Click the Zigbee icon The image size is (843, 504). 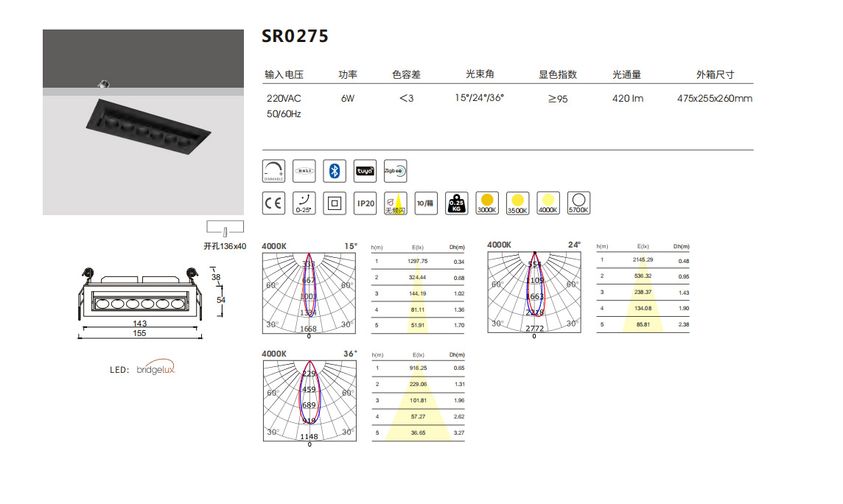(x=395, y=171)
